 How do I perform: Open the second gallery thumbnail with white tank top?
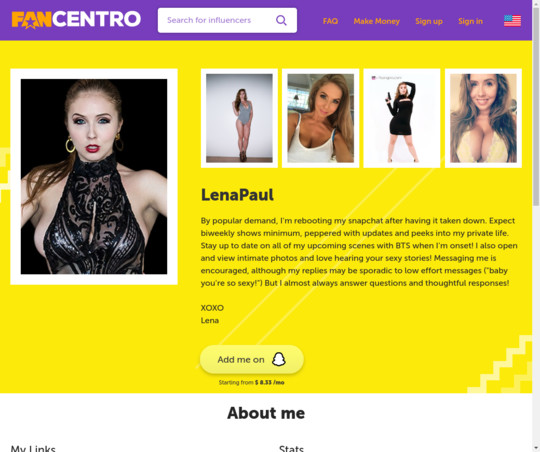pyautogui.click(x=321, y=118)
